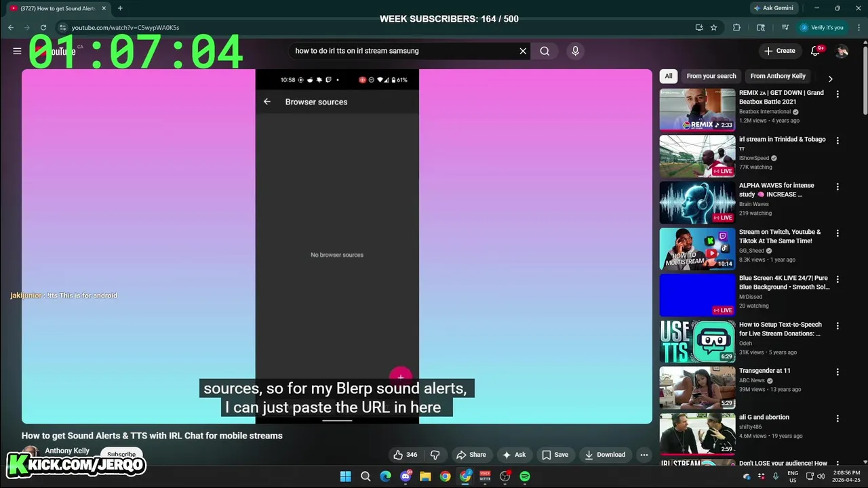Select the From Anthony Kelly chip

(778, 76)
